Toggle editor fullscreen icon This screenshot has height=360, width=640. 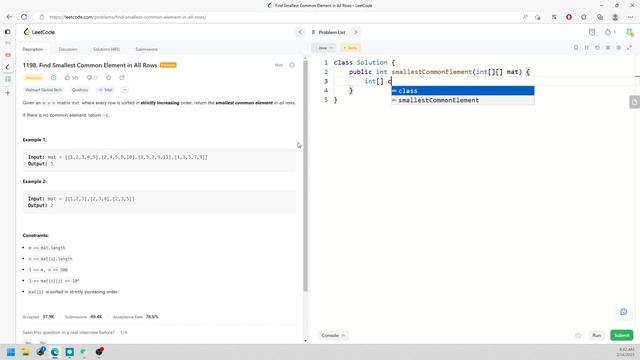629,48
